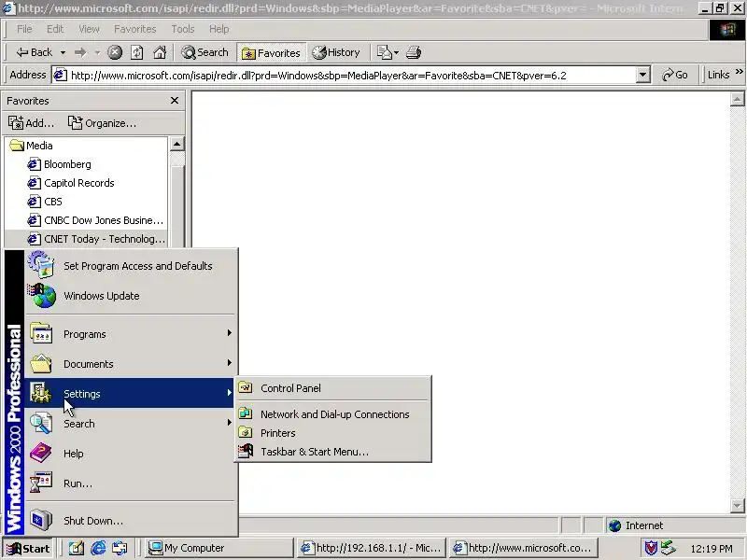Image resolution: width=747 pixels, height=560 pixels.
Task: Collapse the Media favorites folder
Action: tap(32, 146)
